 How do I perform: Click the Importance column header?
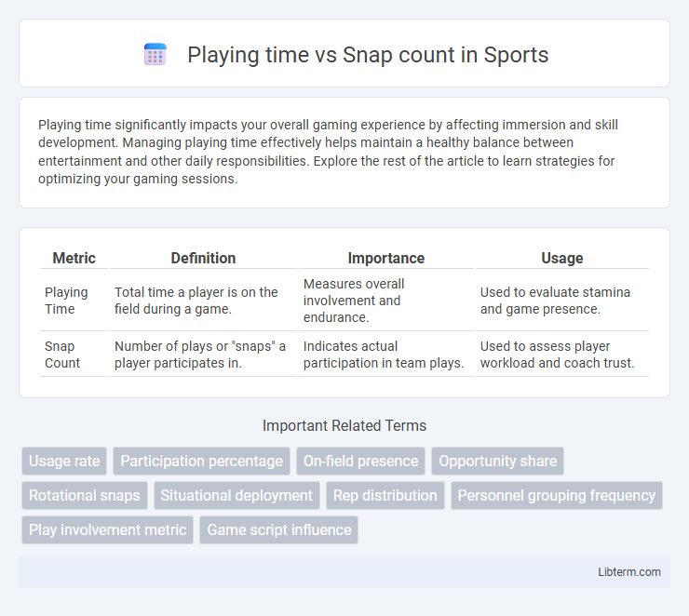(386, 258)
